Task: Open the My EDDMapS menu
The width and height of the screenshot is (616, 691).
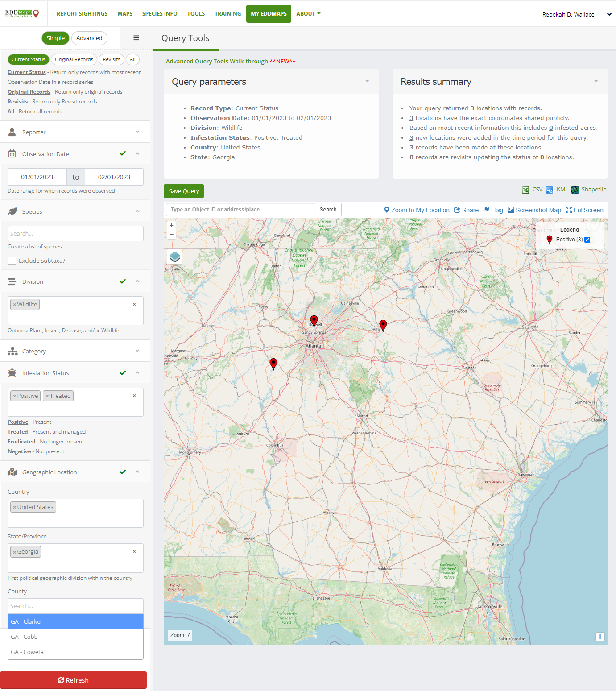Action: point(269,14)
